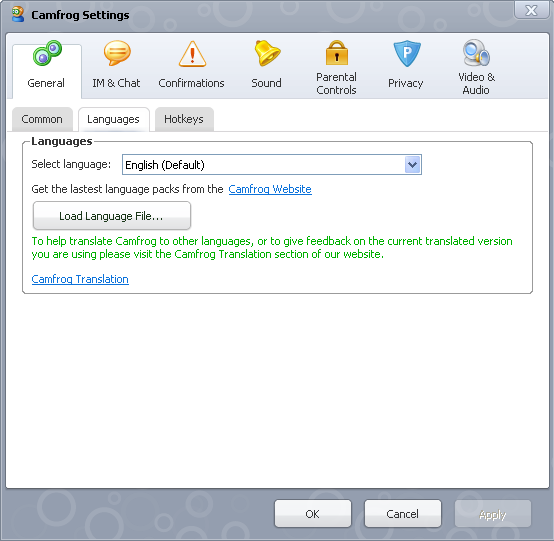Close the Camfrog Settings window
The image size is (554, 541).
pos(531,10)
